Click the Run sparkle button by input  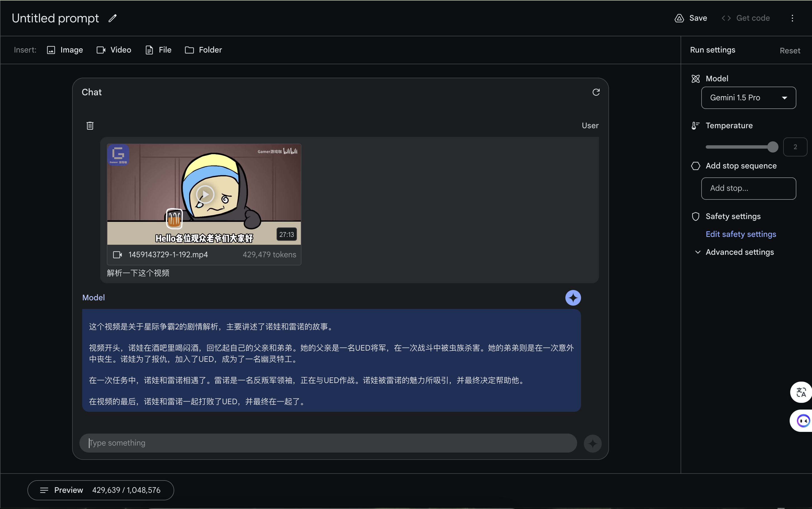[592, 443]
